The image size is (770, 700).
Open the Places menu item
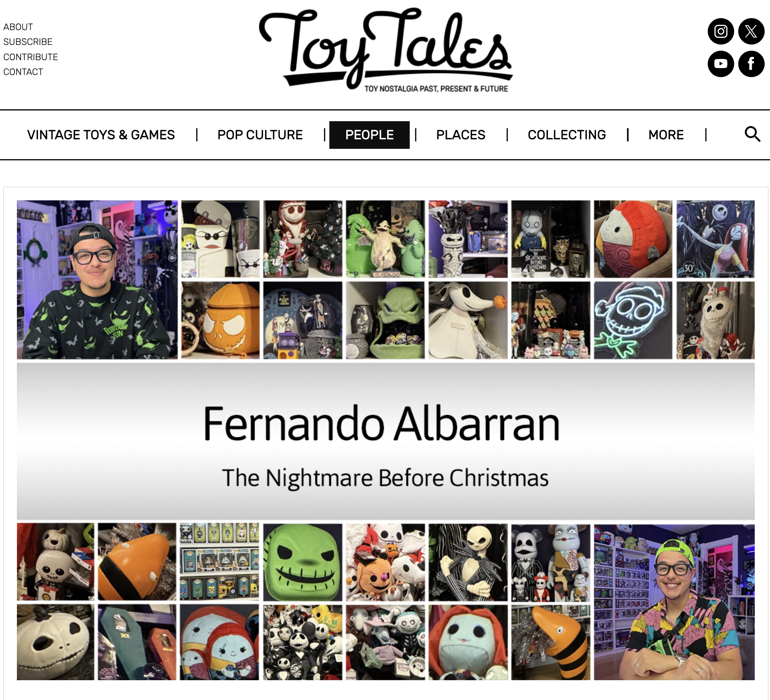point(461,135)
